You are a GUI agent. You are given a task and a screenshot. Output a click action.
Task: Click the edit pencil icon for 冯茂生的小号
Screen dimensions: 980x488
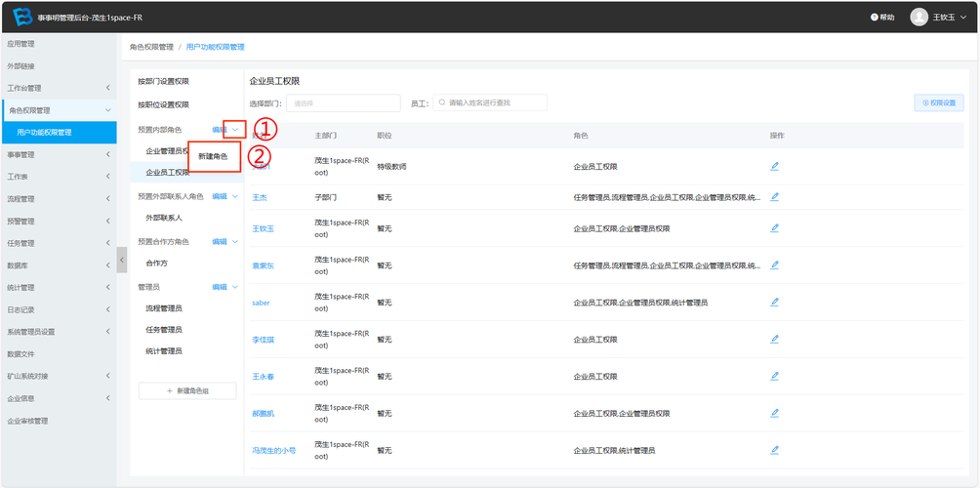(x=774, y=450)
